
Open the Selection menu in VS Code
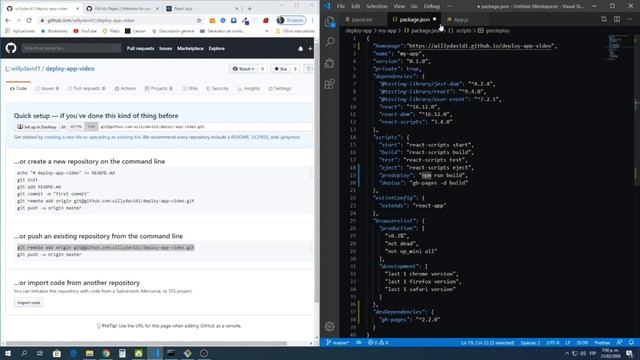point(377,6)
